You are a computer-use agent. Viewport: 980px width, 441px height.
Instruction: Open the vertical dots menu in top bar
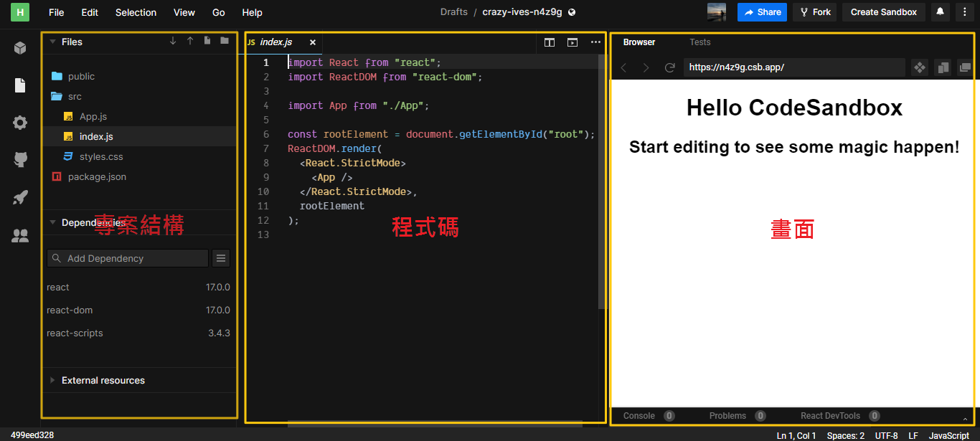(965, 12)
